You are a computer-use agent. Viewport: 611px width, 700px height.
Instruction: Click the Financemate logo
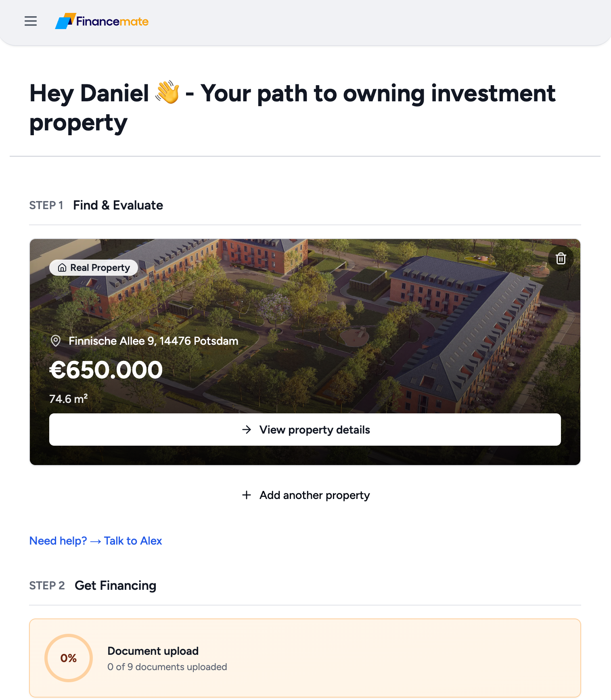[102, 21]
